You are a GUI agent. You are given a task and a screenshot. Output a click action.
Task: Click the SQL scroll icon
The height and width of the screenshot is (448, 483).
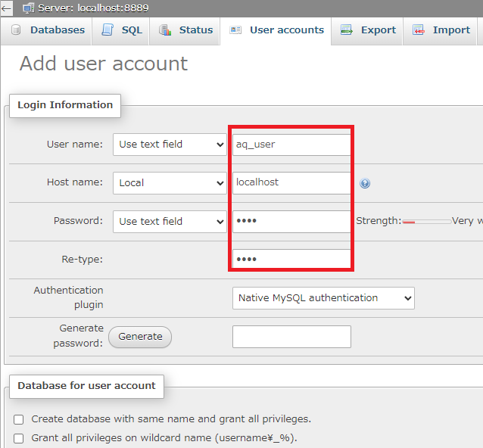[x=108, y=30]
